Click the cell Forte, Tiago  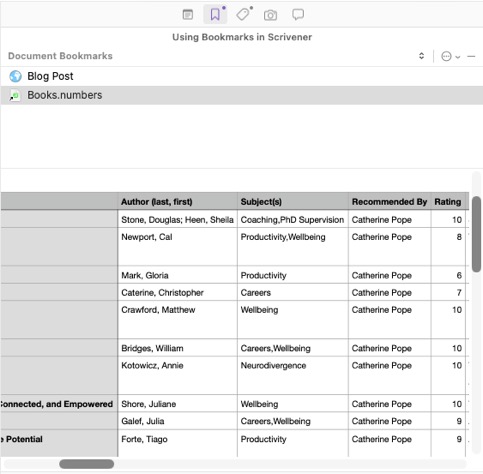click(x=177, y=443)
